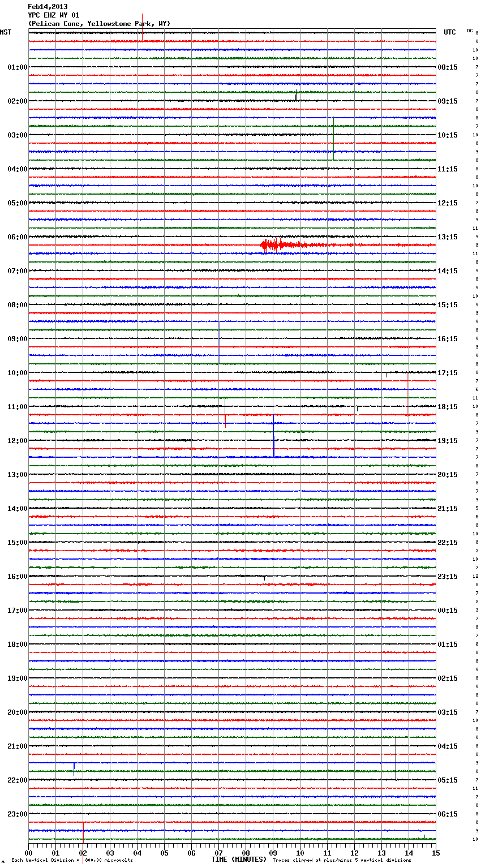Click the 15:15 UTC time label
Viewport: 481px width, 868px height.
coord(448,305)
